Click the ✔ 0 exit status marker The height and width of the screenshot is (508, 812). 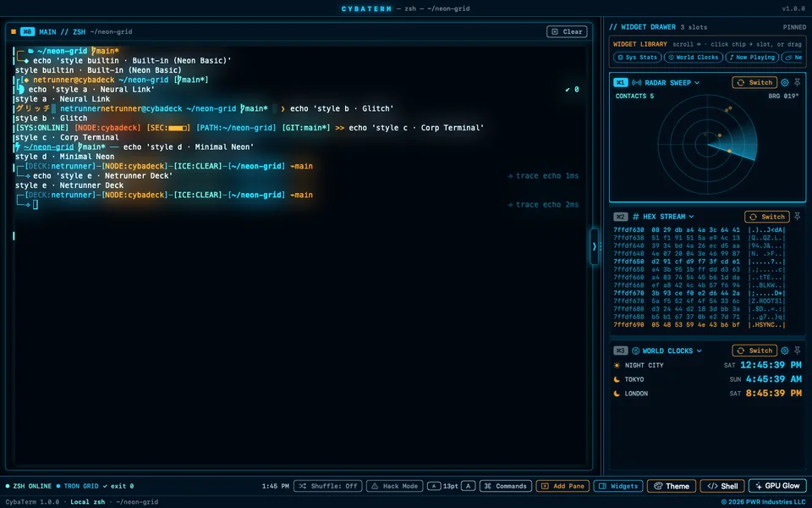pyautogui.click(x=572, y=89)
